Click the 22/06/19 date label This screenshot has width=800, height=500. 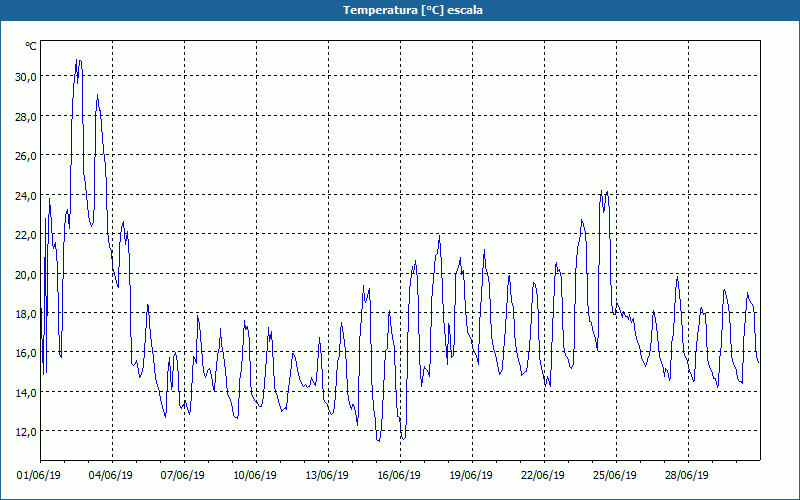(543, 476)
